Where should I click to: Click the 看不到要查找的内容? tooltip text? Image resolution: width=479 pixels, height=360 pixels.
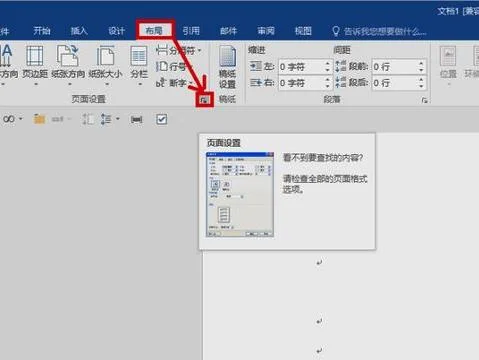coord(323,157)
